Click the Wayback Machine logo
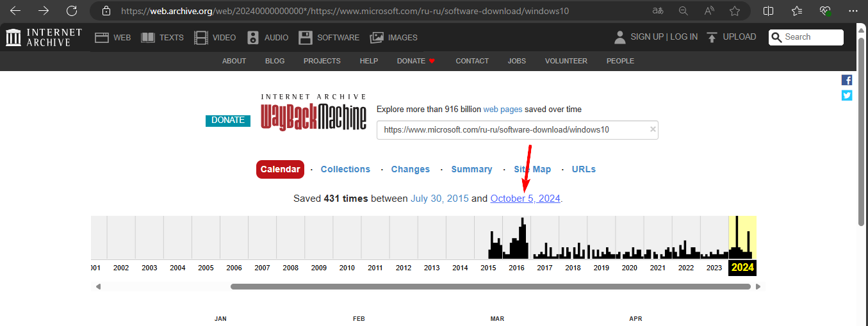 (x=314, y=112)
